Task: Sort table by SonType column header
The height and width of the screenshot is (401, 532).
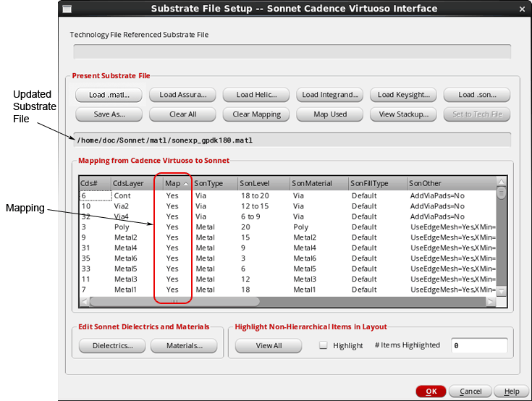Action: [215, 184]
